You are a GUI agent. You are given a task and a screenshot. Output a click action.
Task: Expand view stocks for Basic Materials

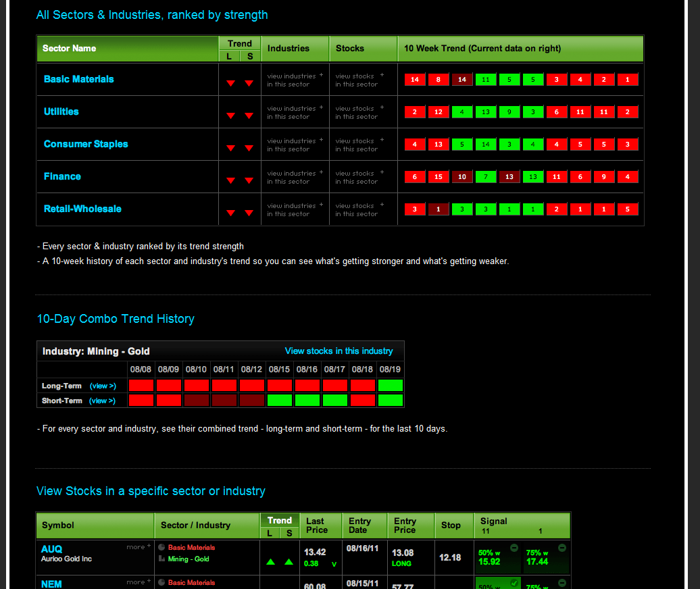pyautogui.click(x=359, y=80)
